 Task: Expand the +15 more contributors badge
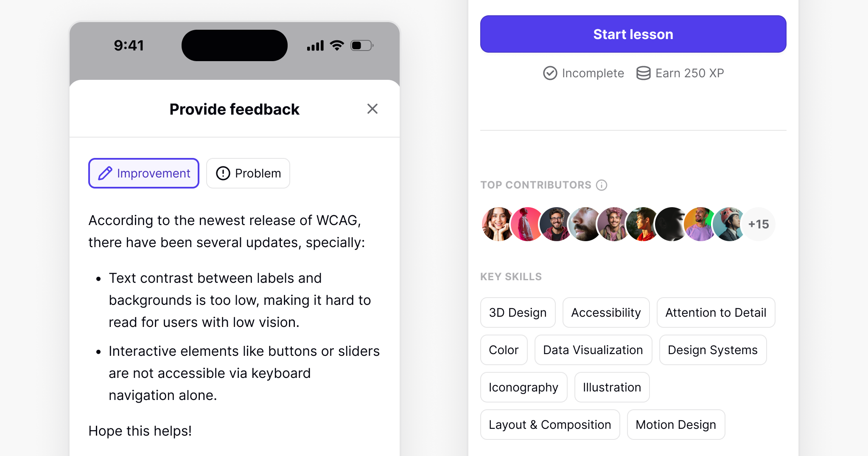[x=759, y=224]
